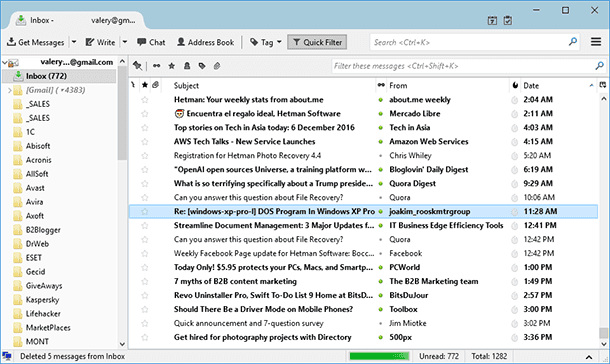This screenshot has width=610, height=364.
Task: Click Get Messages button
Action: click(x=36, y=42)
